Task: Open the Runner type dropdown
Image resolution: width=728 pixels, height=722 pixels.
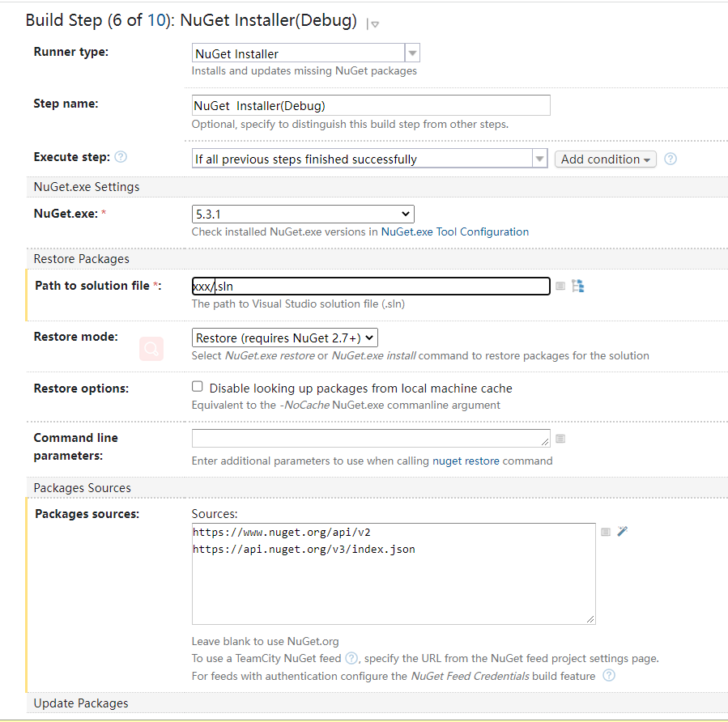Action: click(x=412, y=53)
